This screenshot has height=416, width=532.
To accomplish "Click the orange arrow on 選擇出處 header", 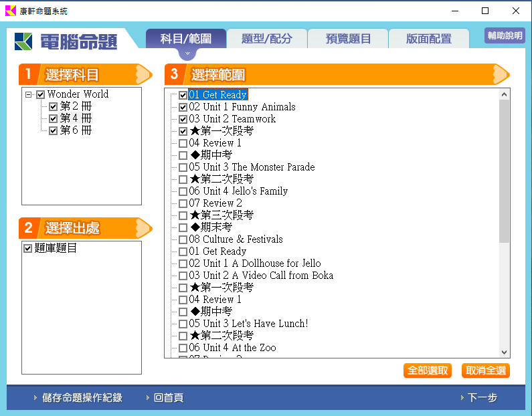I will point(143,228).
